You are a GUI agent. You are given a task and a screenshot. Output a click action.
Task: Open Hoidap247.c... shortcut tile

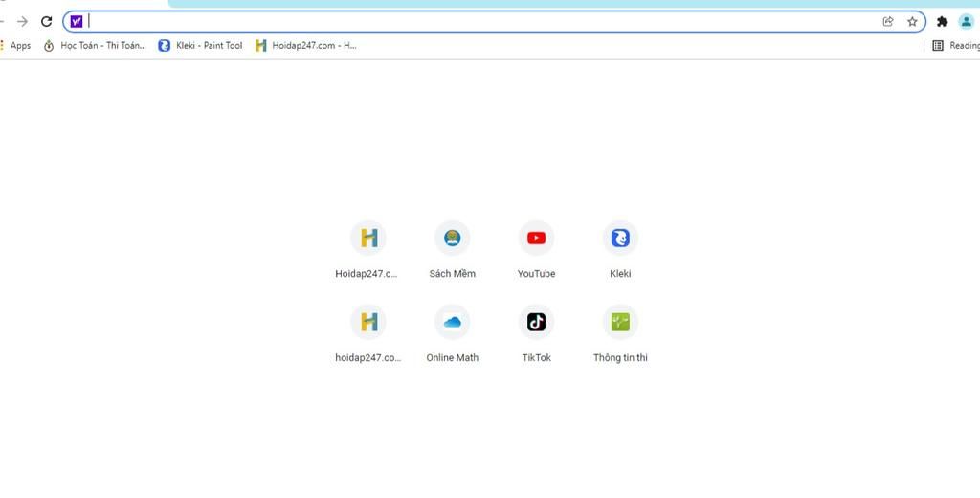pos(367,250)
